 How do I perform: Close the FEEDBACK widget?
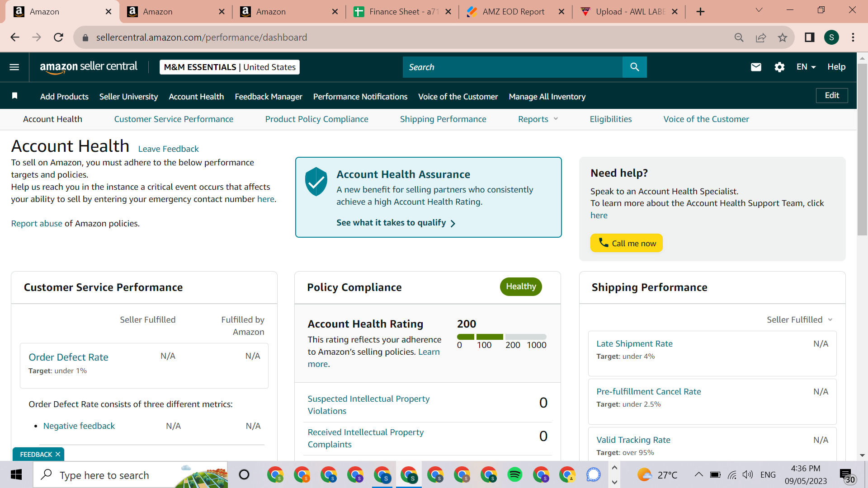58,455
